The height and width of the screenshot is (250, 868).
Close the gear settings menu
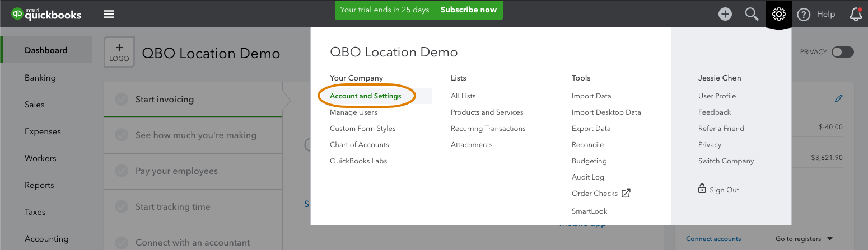(x=778, y=14)
